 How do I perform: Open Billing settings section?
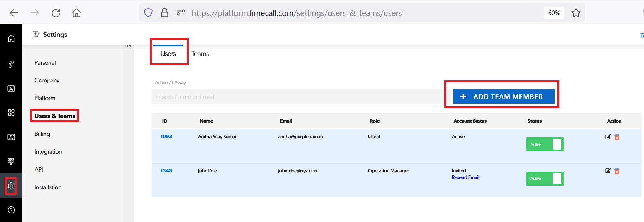[x=42, y=134]
